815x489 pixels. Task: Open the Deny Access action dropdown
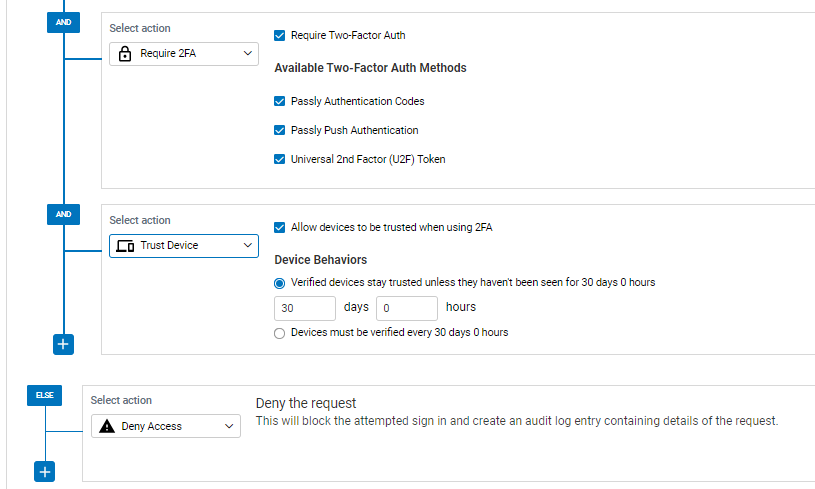coord(166,426)
